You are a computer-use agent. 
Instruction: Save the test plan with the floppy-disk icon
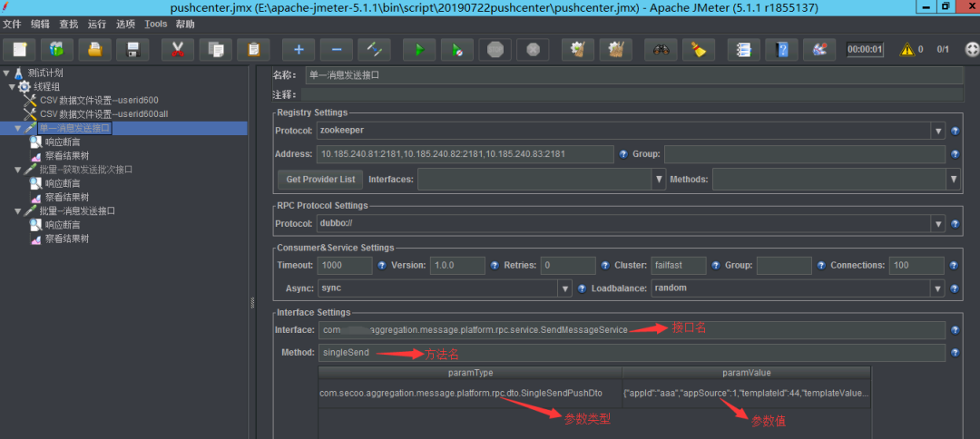pos(132,49)
